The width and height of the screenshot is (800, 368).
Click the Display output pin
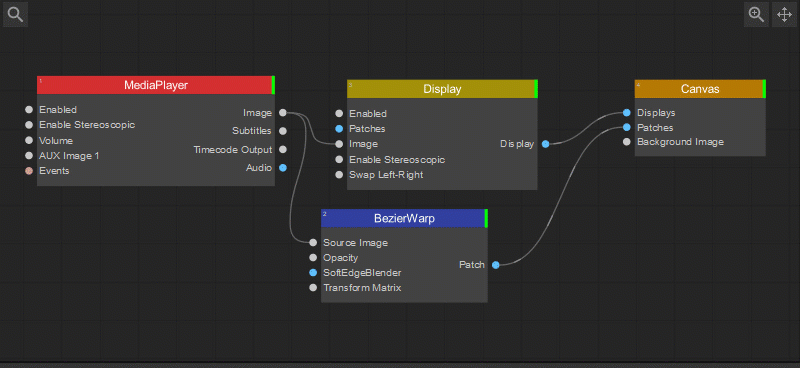point(545,144)
